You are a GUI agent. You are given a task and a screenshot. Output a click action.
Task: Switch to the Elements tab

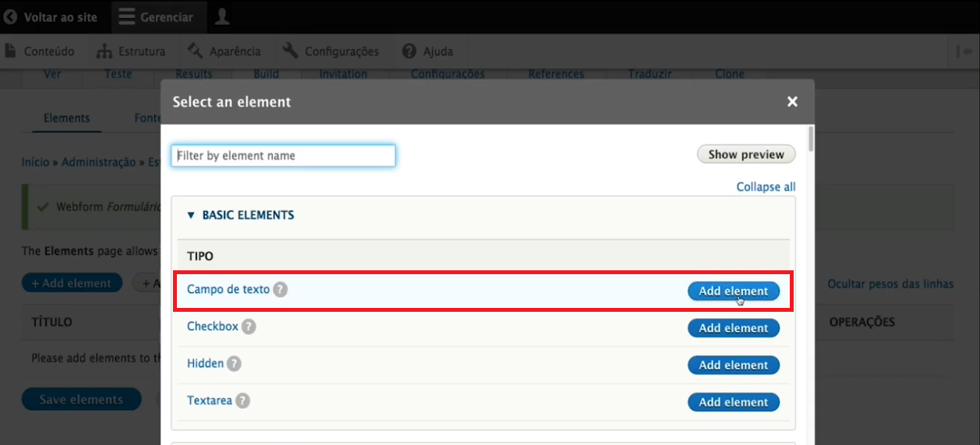click(67, 118)
